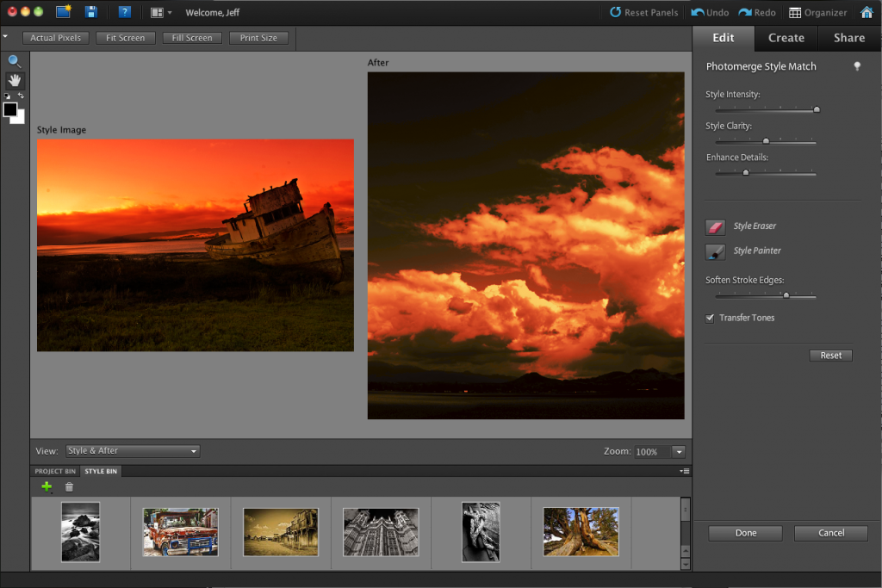Select the Hand tool
Image resolution: width=882 pixels, height=588 pixels.
(15, 80)
